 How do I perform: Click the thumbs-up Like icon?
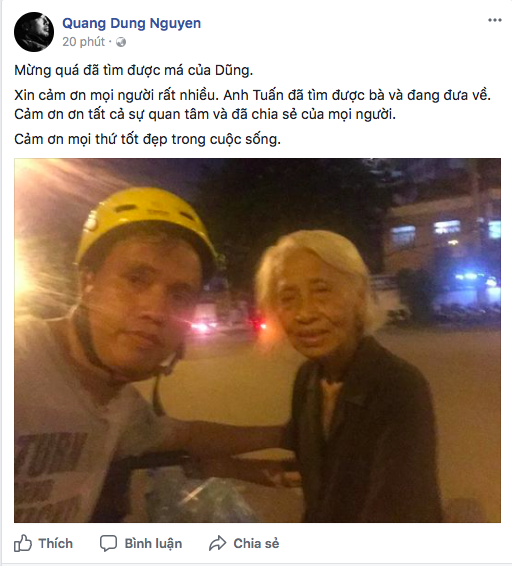point(23,543)
